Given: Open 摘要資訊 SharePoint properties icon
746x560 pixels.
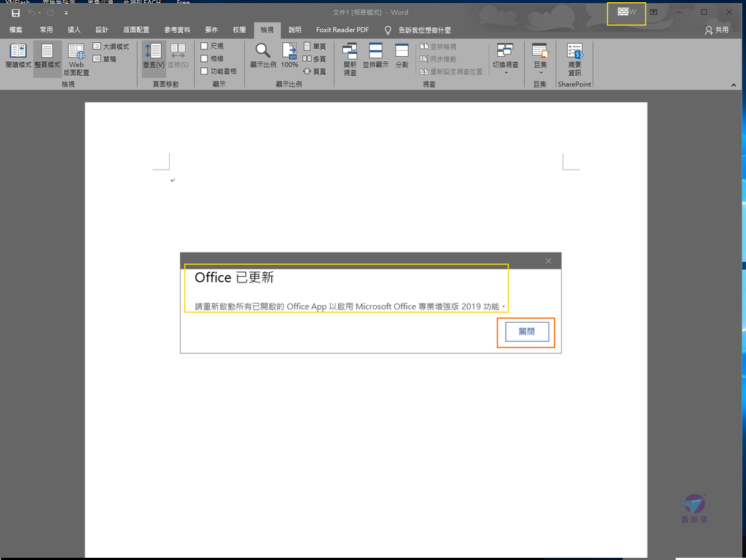Looking at the screenshot, I should point(575,51).
